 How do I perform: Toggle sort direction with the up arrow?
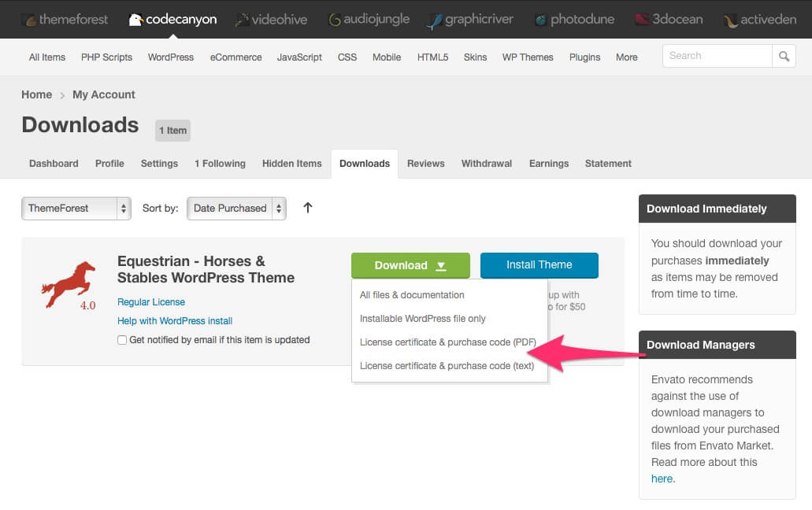tap(308, 208)
